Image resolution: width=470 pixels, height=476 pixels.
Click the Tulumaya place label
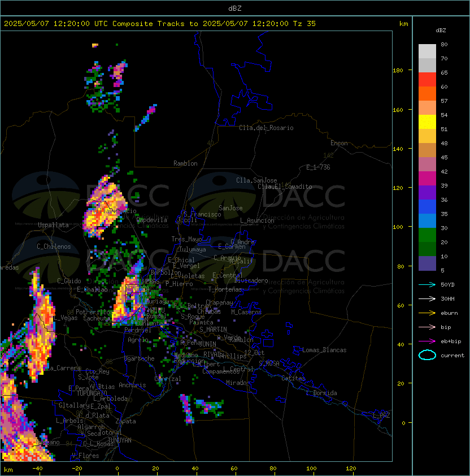[193, 249]
